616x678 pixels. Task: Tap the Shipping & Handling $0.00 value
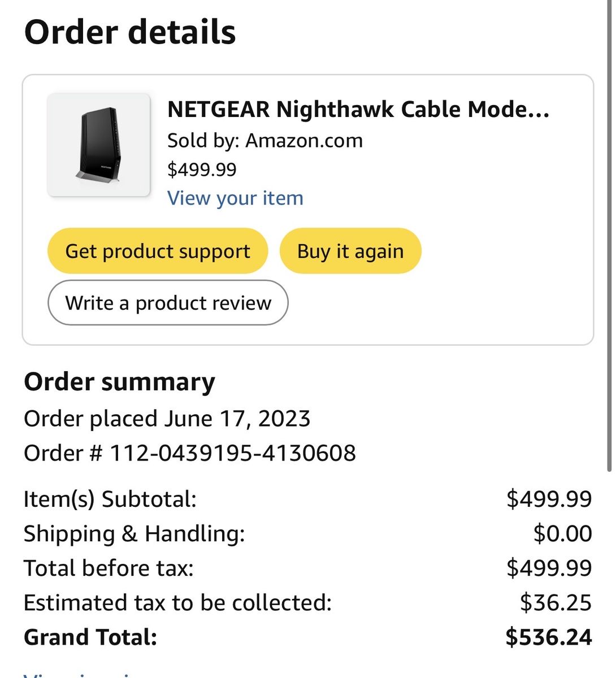click(563, 533)
